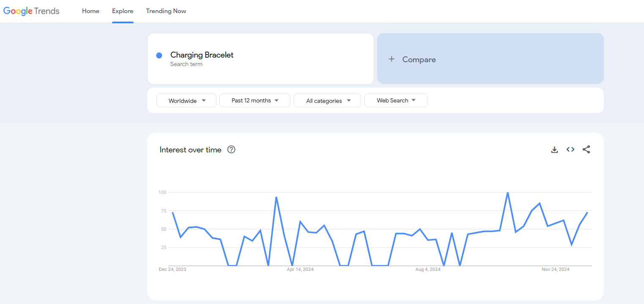
Task: Open the embed code icon
Action: (x=570, y=149)
